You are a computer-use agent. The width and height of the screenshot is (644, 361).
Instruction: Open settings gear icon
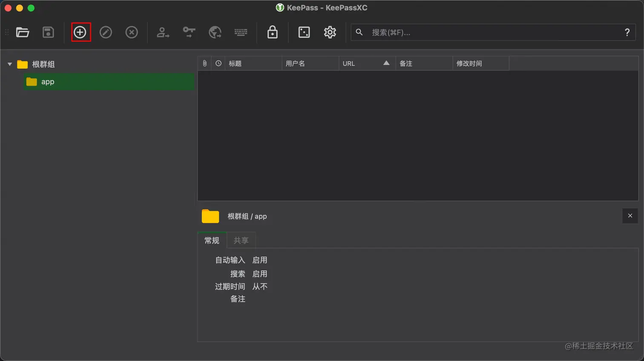pos(330,32)
